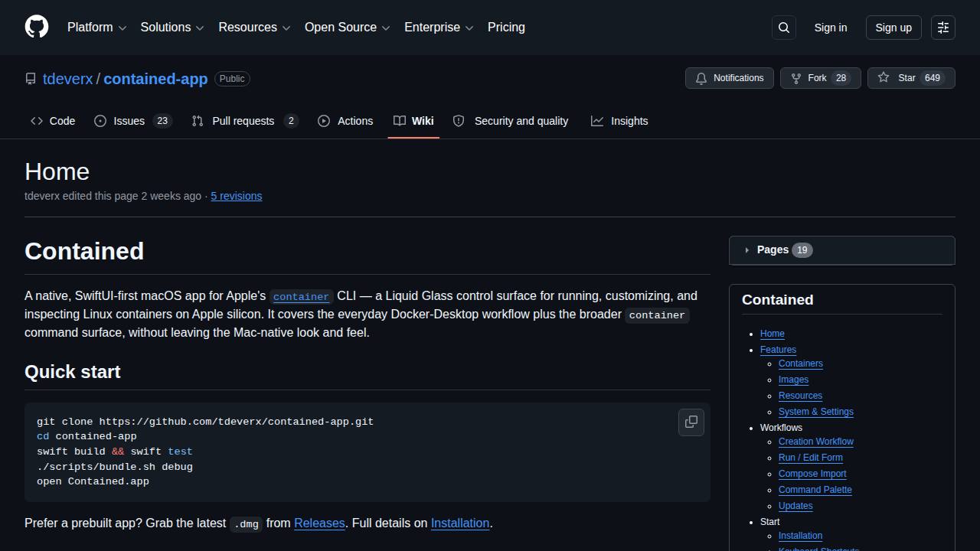Screen dimensions: 980x551
Task: Click the Pages count badge 19
Action: click(802, 250)
